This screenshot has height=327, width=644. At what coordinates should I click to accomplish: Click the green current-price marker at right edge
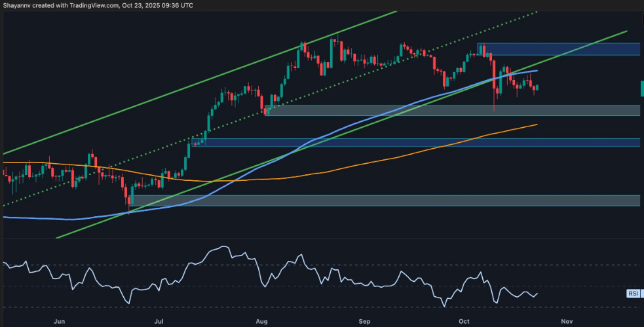641,88
